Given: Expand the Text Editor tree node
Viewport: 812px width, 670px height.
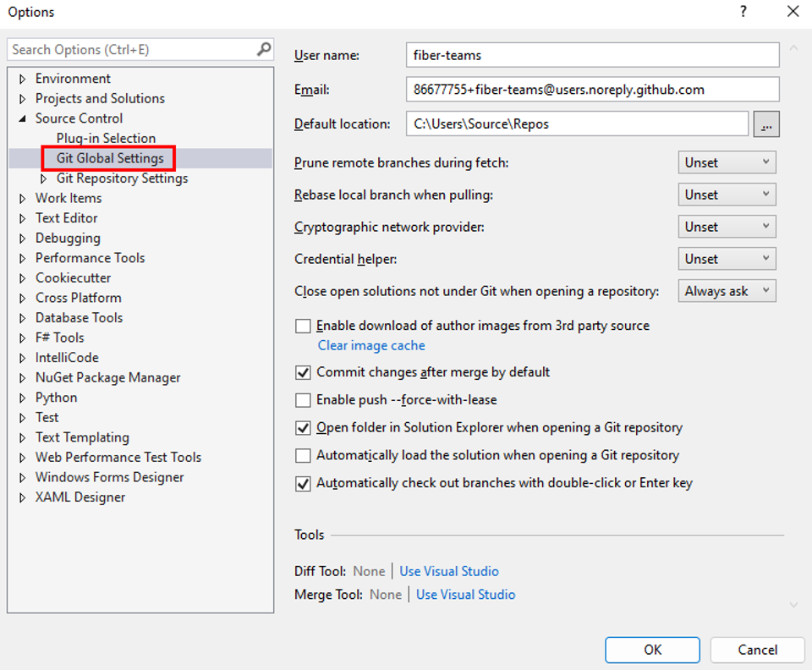Looking at the screenshot, I should (x=23, y=218).
